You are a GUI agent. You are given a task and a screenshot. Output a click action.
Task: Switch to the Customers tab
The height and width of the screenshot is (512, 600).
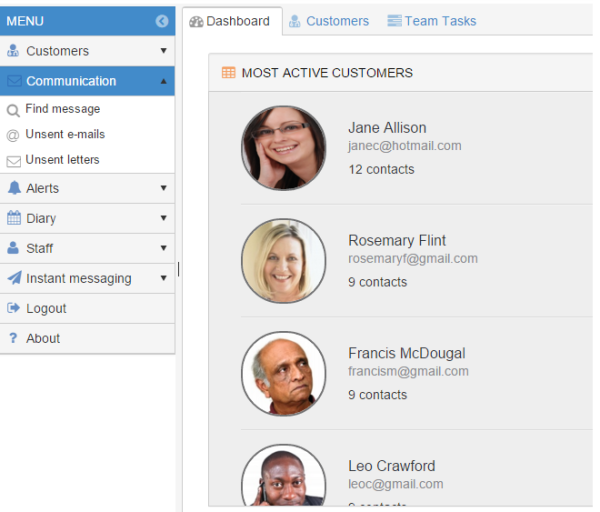pyautogui.click(x=328, y=21)
